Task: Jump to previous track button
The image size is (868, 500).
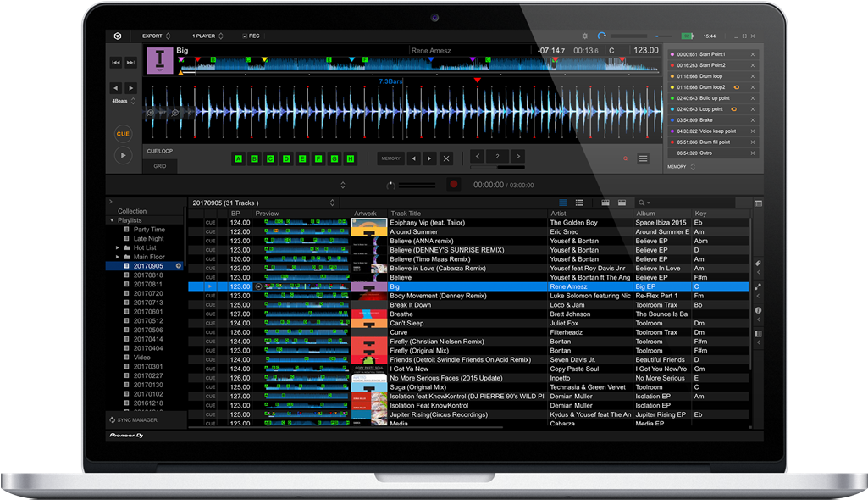Action: click(x=116, y=63)
